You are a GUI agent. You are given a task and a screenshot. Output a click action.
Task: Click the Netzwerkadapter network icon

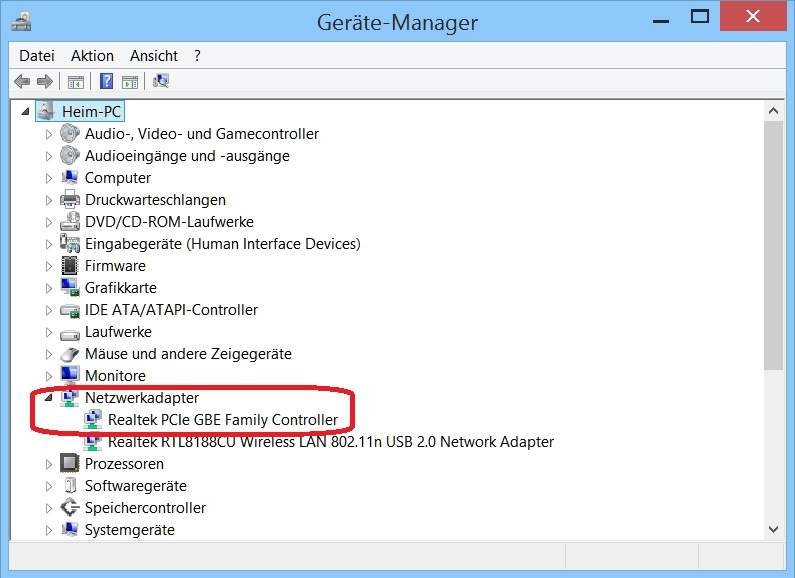pos(69,398)
